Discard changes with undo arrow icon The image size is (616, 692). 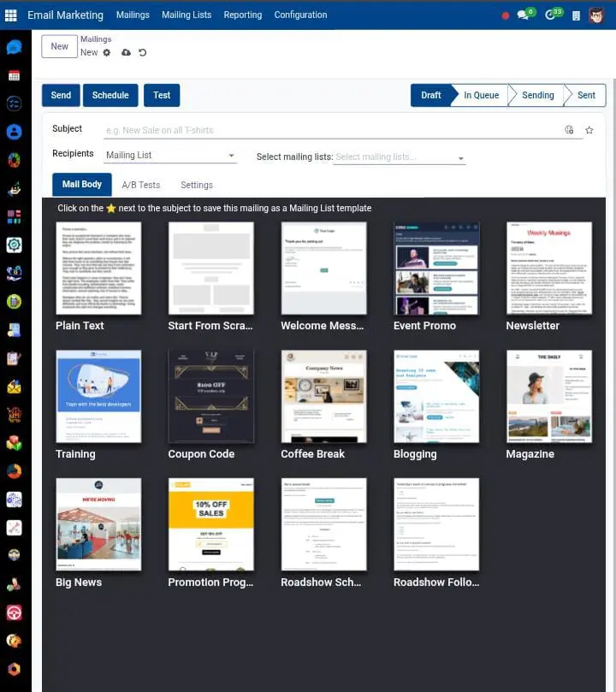[x=143, y=52]
